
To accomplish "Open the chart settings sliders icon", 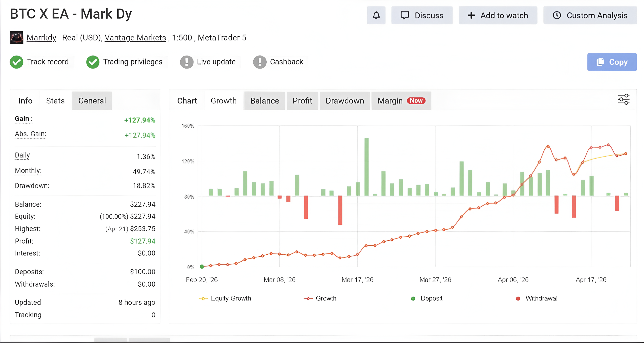I will pos(624,99).
